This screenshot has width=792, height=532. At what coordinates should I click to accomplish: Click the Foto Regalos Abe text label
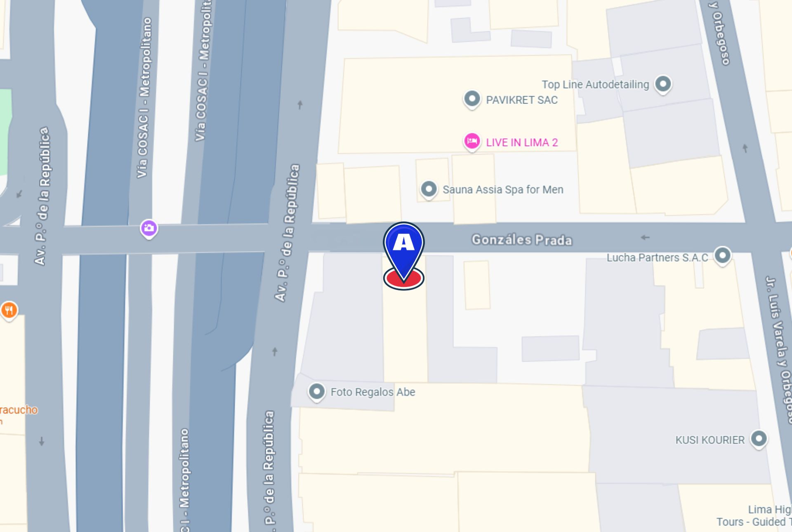click(373, 392)
